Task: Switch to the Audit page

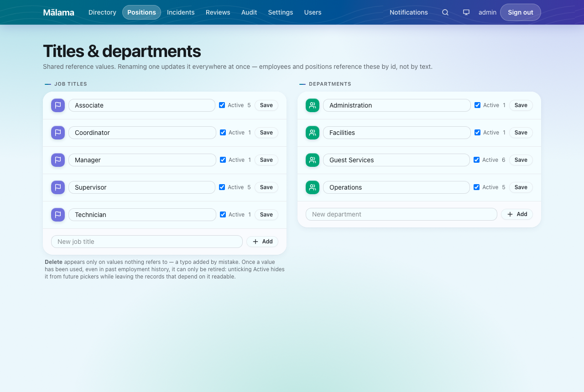Action: 249,12
